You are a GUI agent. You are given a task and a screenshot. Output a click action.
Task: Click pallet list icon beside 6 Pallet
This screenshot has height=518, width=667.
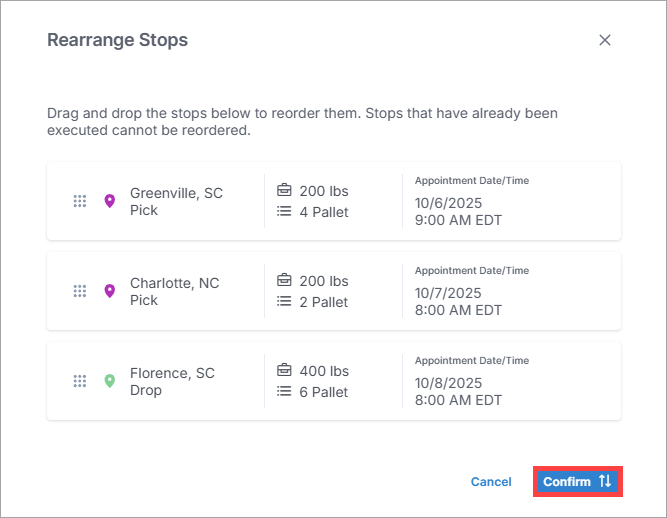284,392
